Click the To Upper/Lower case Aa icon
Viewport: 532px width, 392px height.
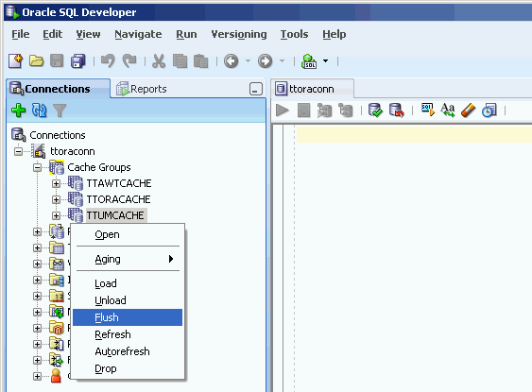tap(448, 111)
